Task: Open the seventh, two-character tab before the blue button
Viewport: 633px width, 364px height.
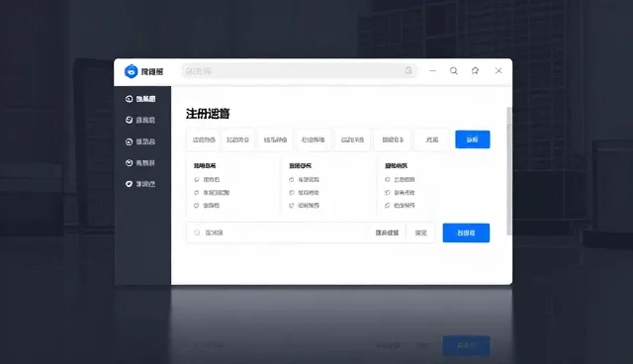Action: pyautogui.click(x=431, y=139)
